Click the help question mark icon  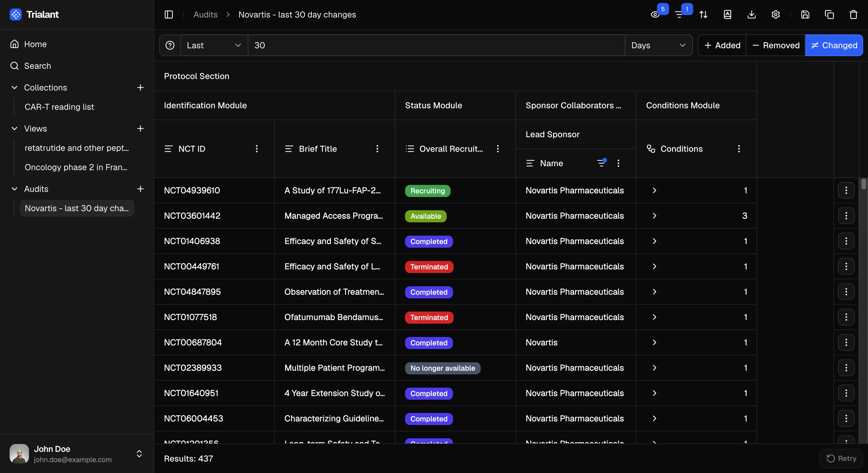point(170,45)
